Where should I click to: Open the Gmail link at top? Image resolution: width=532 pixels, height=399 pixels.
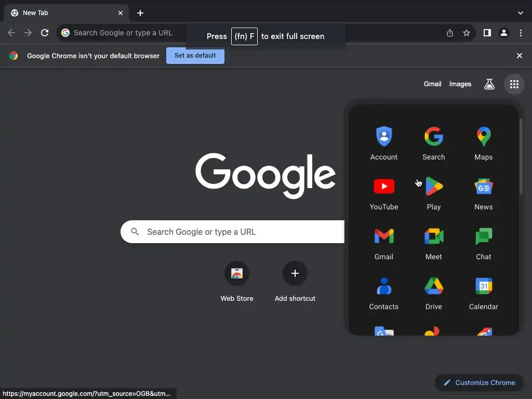pos(432,84)
